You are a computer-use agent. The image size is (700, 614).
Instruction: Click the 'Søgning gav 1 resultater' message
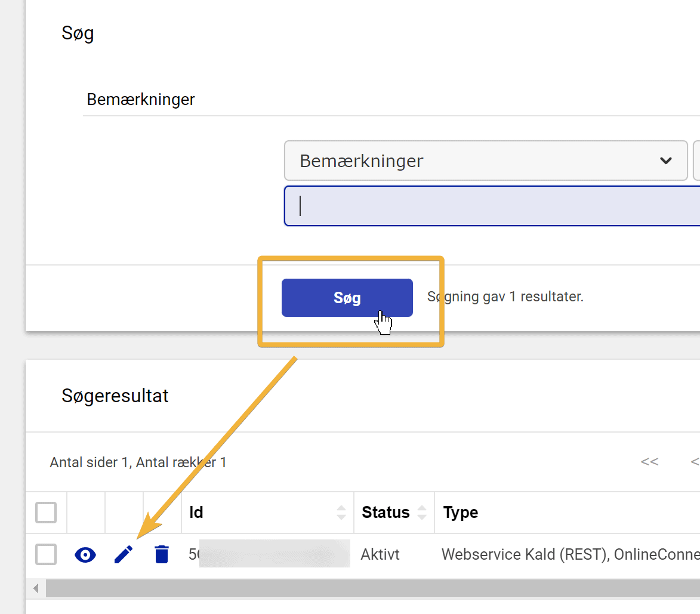point(505,297)
